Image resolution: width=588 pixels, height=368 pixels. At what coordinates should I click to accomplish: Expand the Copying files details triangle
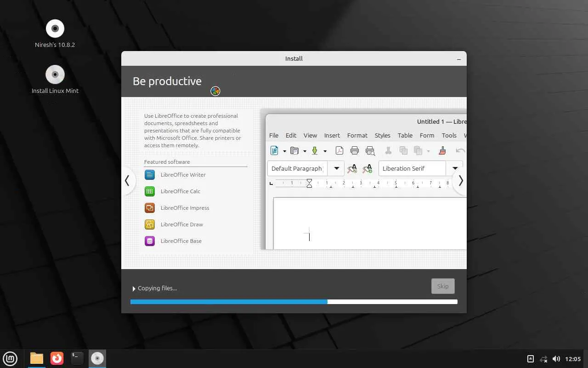(x=134, y=288)
